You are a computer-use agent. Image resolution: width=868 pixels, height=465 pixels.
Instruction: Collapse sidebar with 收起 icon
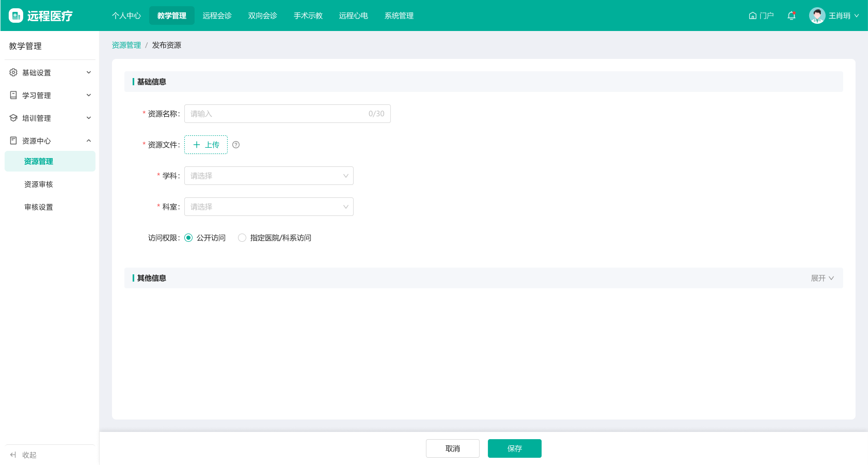(x=13, y=455)
